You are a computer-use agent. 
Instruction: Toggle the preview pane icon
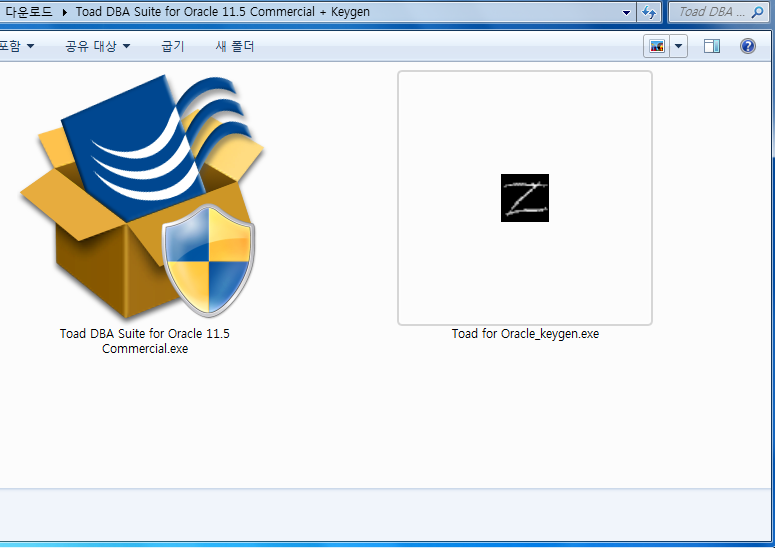click(x=712, y=46)
